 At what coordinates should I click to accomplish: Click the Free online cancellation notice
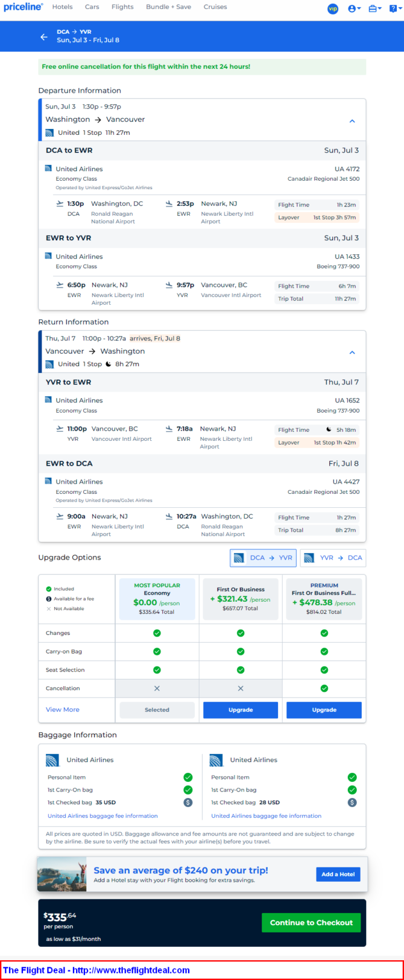pos(202,67)
